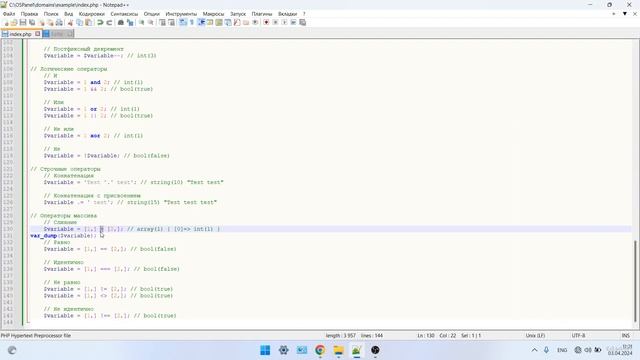Toggle file monitoring (tail -f) icon

(255, 22)
